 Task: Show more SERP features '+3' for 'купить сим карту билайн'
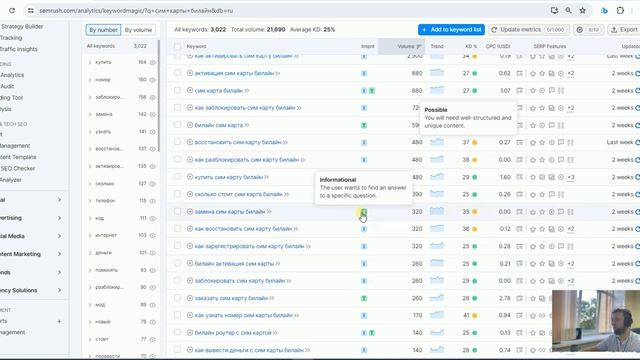571,177
